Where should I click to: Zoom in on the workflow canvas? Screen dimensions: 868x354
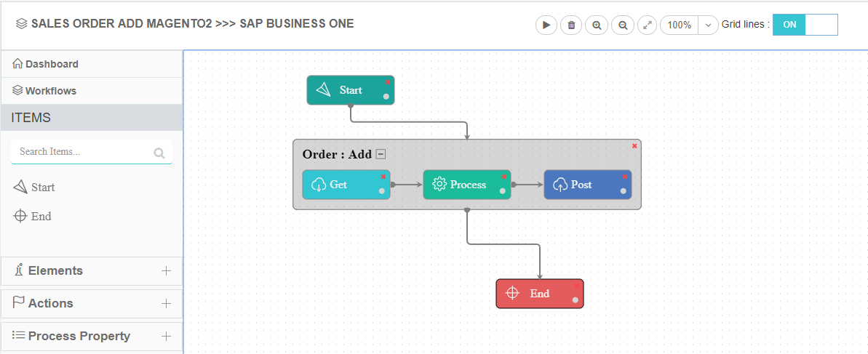click(597, 25)
